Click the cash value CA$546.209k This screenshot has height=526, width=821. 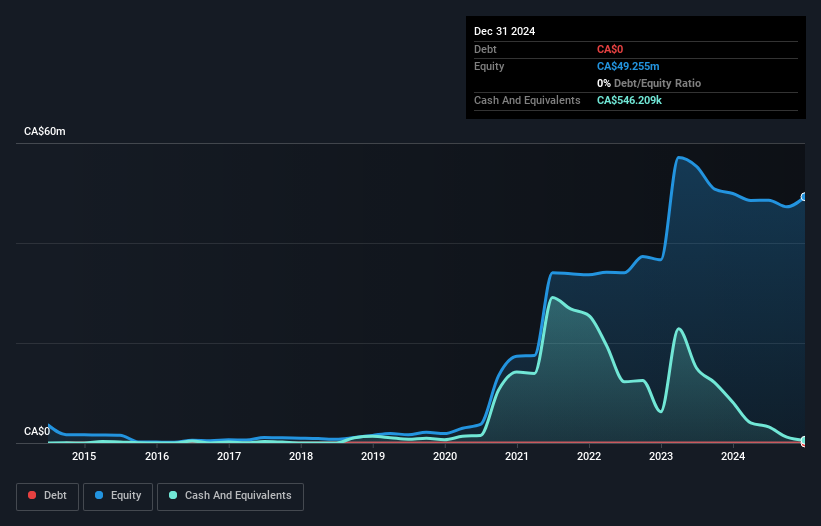[x=629, y=100]
